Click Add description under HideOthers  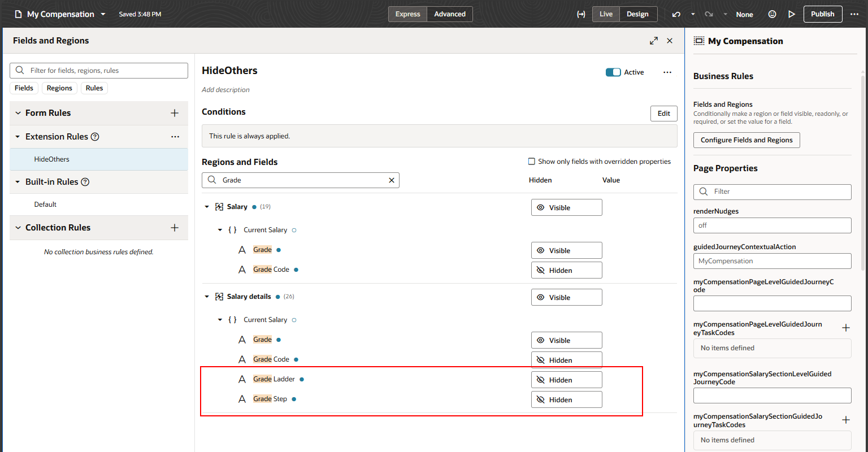coord(225,90)
